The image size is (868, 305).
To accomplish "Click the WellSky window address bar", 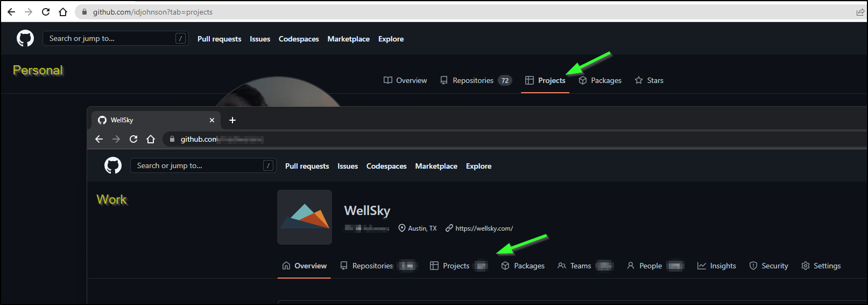I will (514, 139).
